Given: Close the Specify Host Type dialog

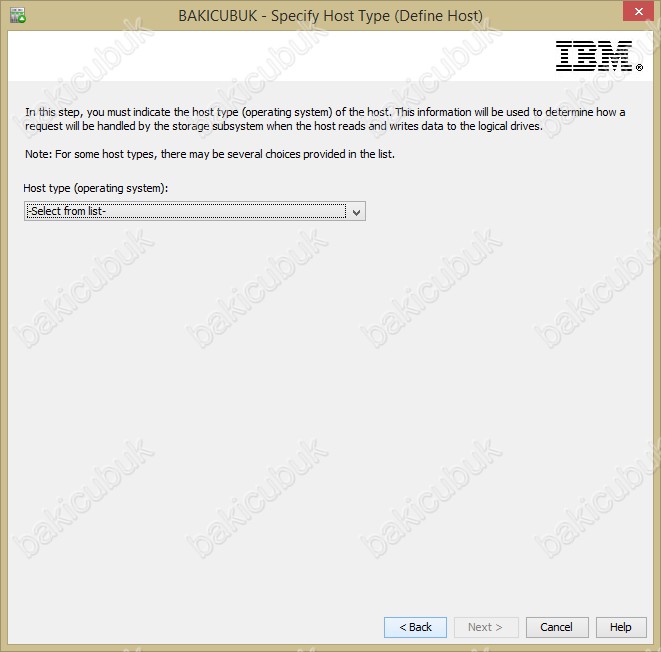Looking at the screenshot, I should coord(639,12).
